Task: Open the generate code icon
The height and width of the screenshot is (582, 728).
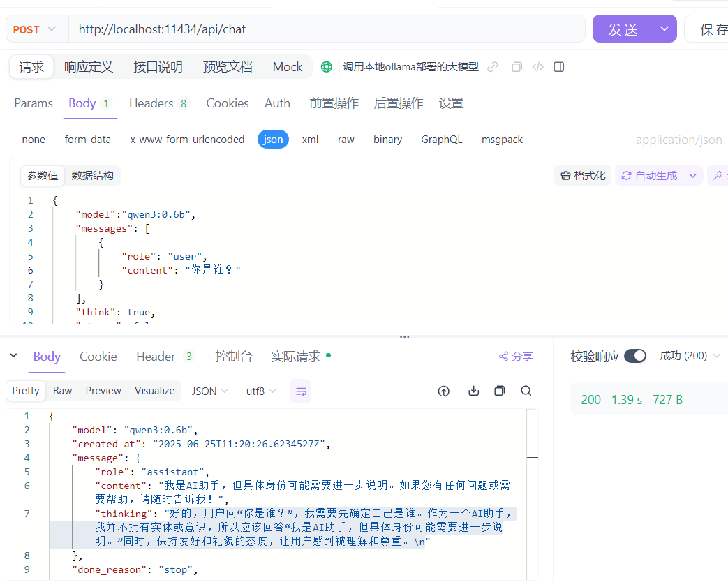Action: 536,66
